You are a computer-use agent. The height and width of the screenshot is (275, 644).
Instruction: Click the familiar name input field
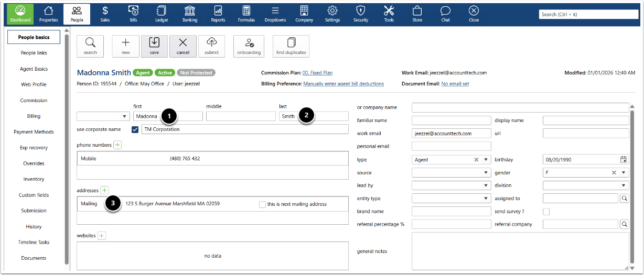pos(451,120)
